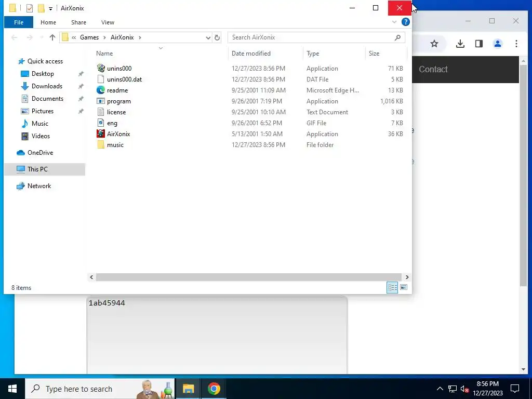Image resolution: width=532 pixels, height=399 pixels.
Task: Select the license text document icon
Action: (101, 112)
